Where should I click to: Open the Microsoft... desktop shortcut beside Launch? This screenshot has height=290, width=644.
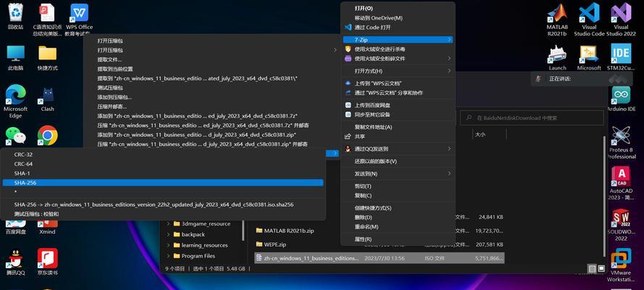pos(589,57)
